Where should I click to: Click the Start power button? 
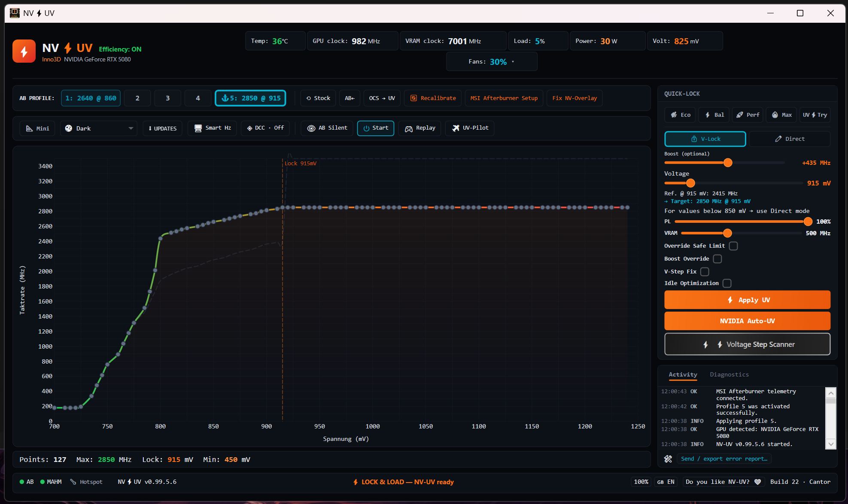coord(376,128)
